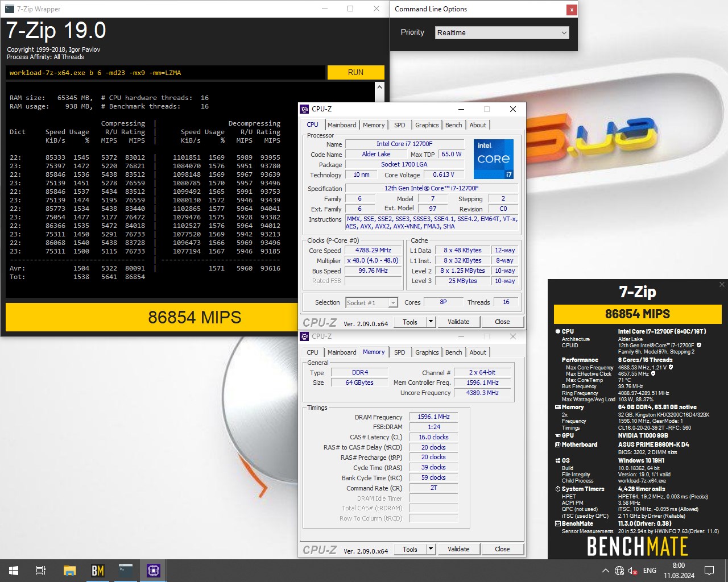Open the Action Center notifications
Screen dimensions: 728x582
pos(709,571)
